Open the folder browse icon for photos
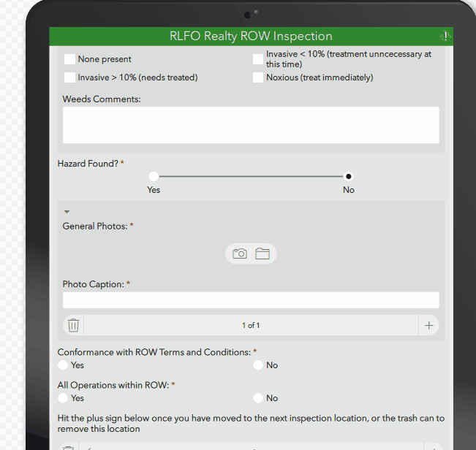 coord(262,253)
